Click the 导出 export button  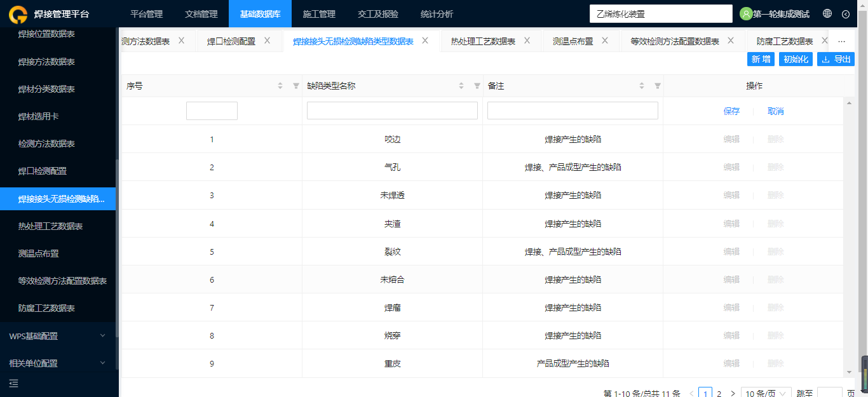point(836,59)
